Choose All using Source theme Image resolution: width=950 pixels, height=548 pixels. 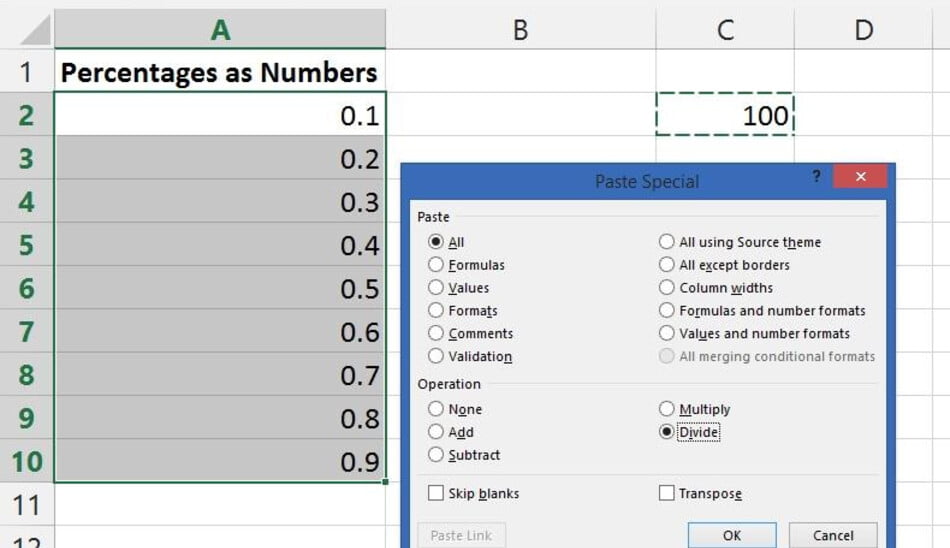click(x=666, y=241)
